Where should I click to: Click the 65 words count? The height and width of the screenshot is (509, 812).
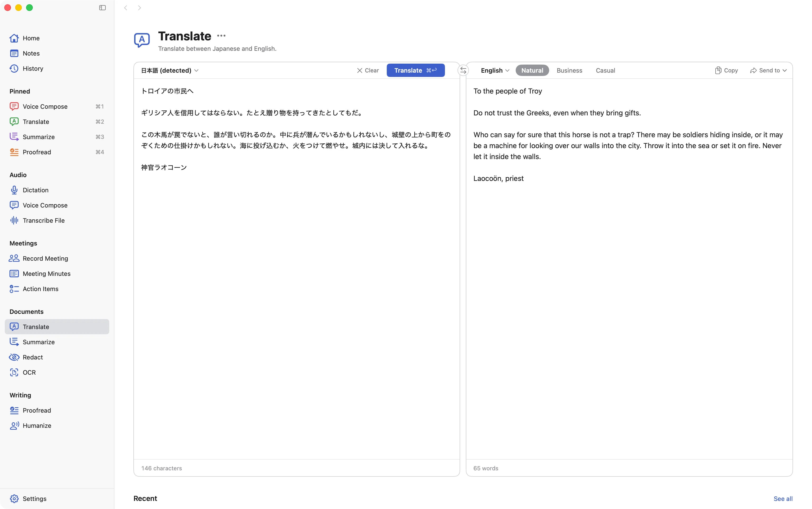click(x=486, y=468)
